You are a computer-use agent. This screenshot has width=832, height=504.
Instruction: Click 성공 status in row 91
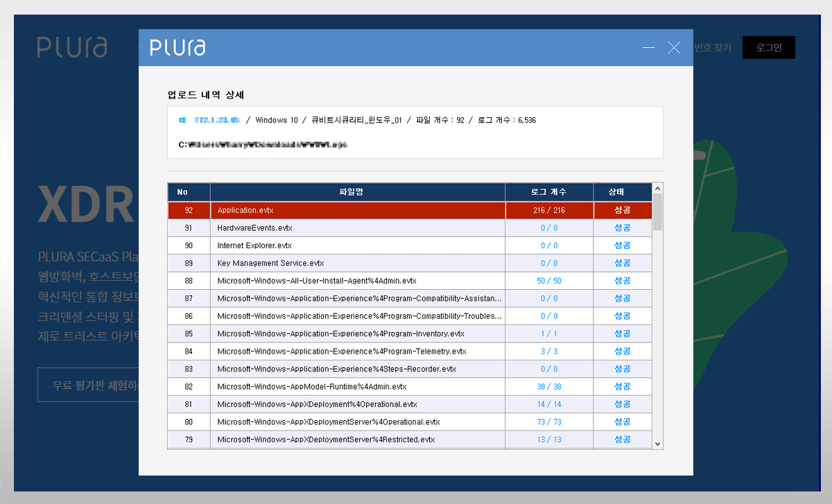click(623, 228)
